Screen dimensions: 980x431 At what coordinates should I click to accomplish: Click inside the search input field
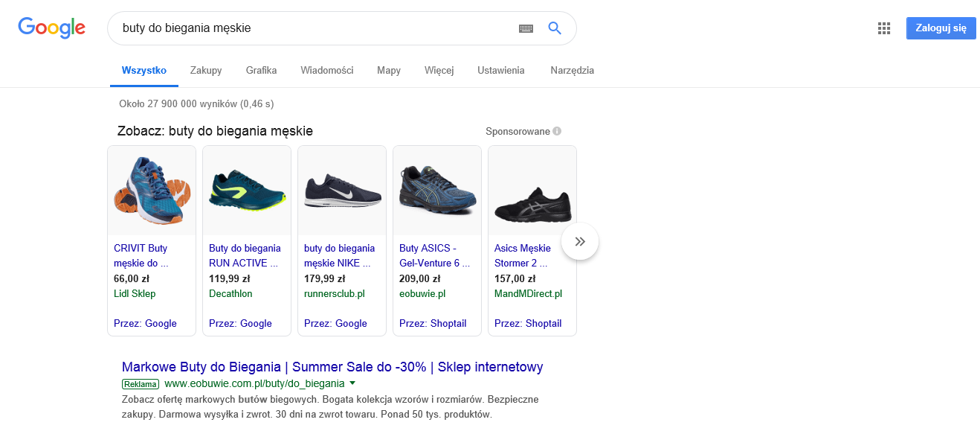click(x=297, y=28)
